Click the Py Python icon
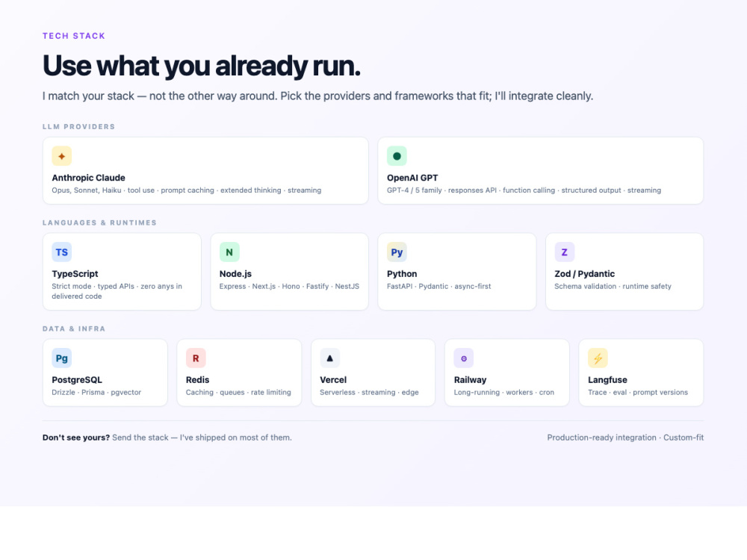The height and width of the screenshot is (560, 747). [397, 252]
